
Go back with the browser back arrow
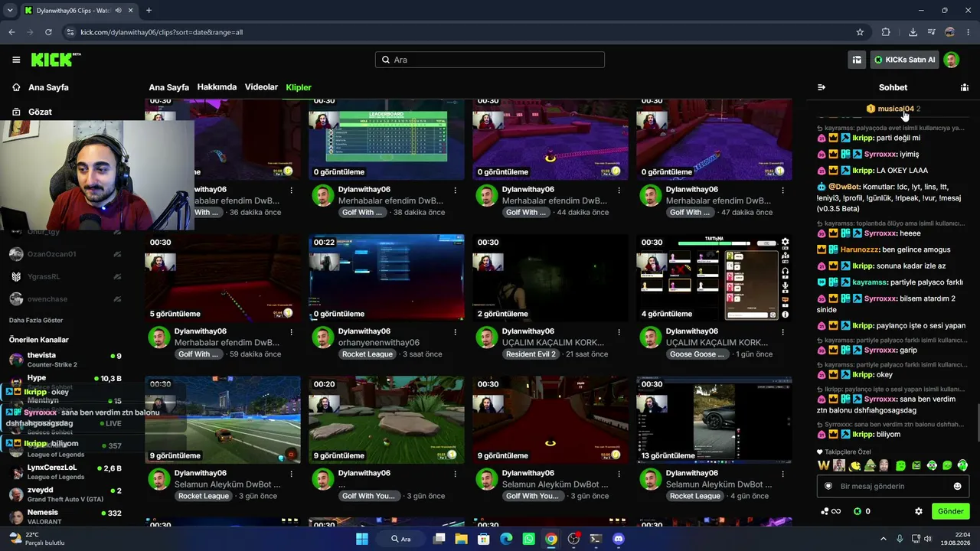tap(11, 32)
